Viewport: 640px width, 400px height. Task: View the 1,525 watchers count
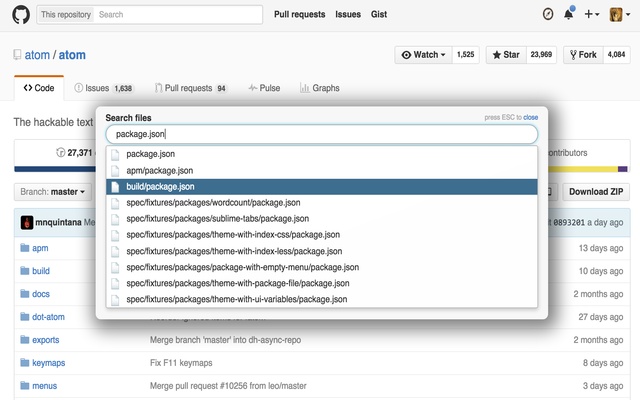pyautogui.click(x=465, y=55)
